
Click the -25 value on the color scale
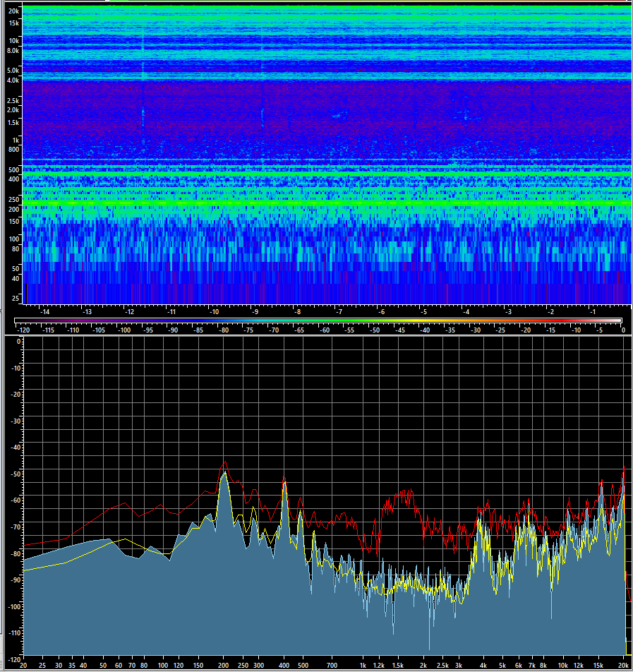(x=500, y=330)
